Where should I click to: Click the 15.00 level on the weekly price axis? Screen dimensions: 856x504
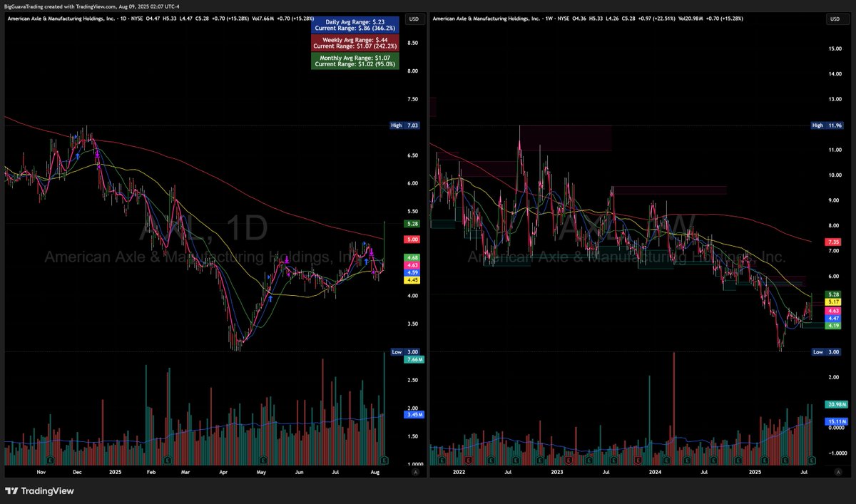835,48
